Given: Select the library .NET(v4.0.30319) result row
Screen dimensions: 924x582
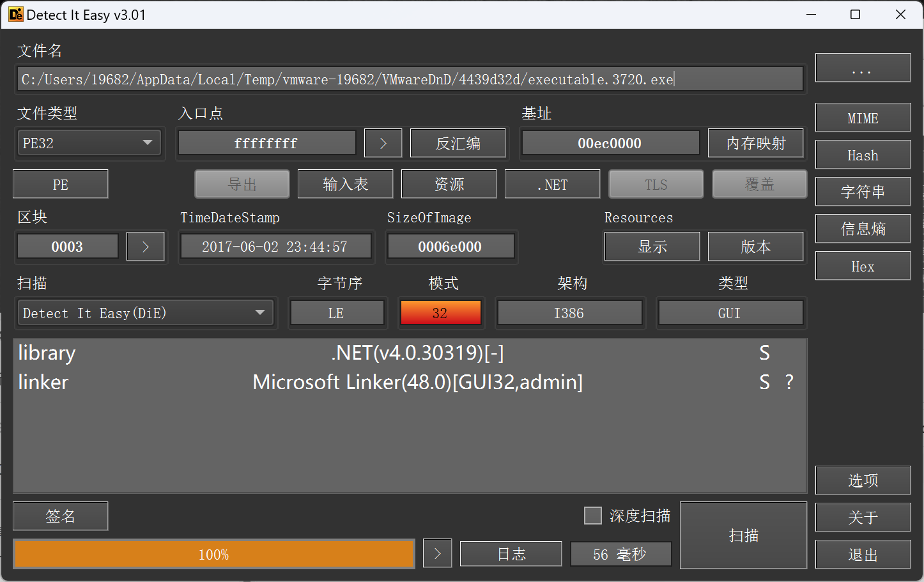Looking at the screenshot, I should [x=410, y=353].
